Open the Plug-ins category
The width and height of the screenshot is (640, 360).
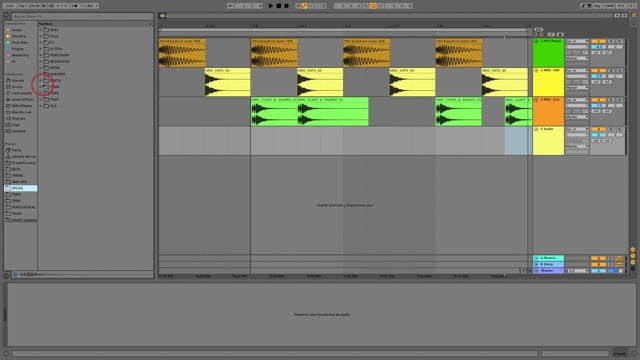(16, 118)
